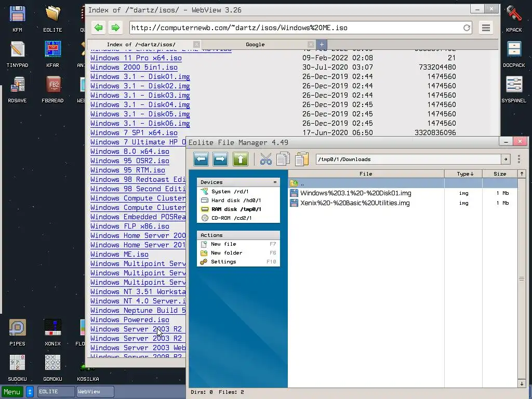Collapse the Devices panel in Eolite
Image resolution: width=532 pixels, height=399 pixels.
pyautogui.click(x=275, y=182)
